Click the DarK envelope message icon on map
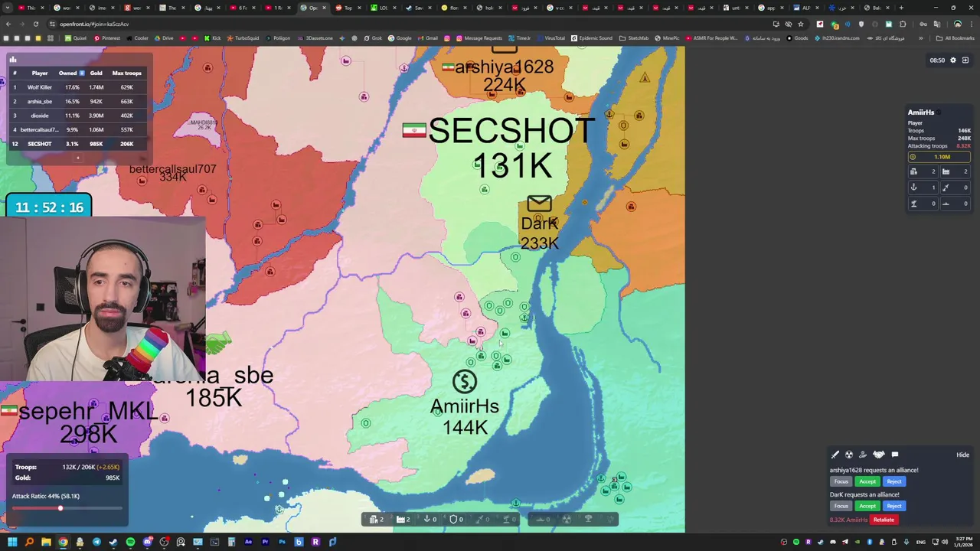The image size is (980, 551). (539, 203)
